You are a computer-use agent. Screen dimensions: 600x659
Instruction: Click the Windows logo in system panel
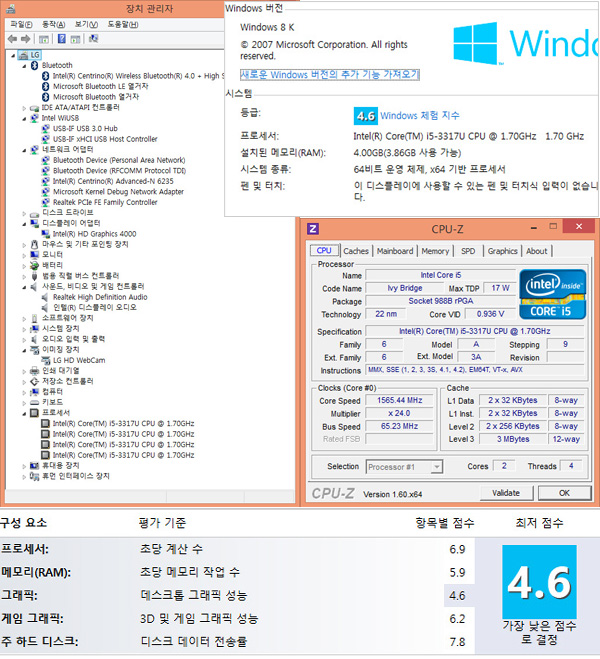click(476, 43)
